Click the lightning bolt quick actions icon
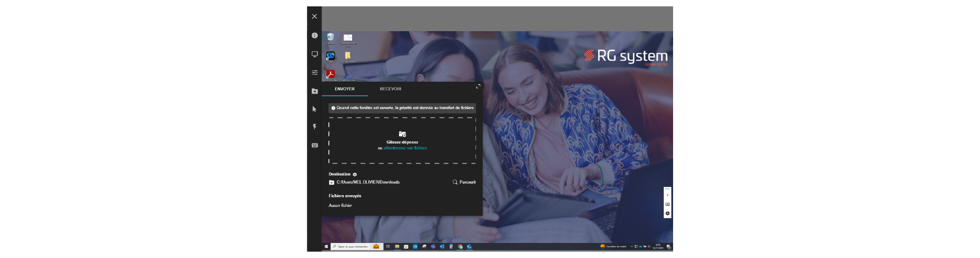The width and height of the screenshot is (980, 258). pyautogui.click(x=314, y=127)
